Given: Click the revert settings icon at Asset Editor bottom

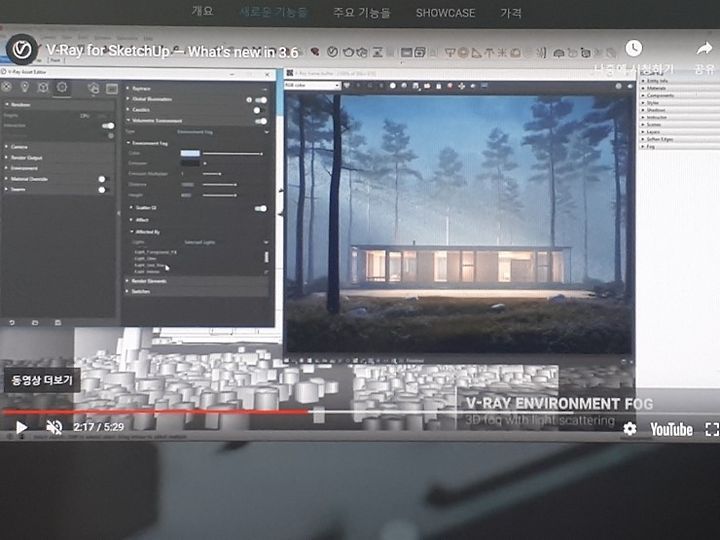Looking at the screenshot, I should (x=12, y=323).
